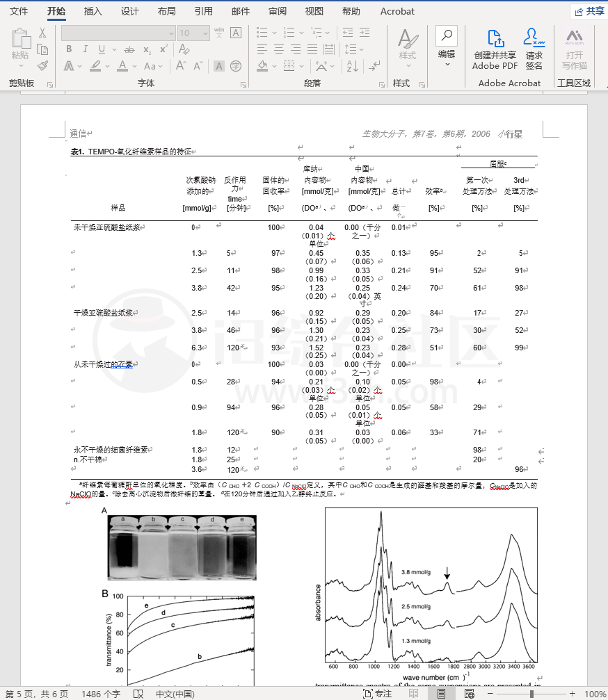The height and width of the screenshot is (700, 608).
Task: Open the underline style dropdown arrow
Action: click(x=114, y=49)
